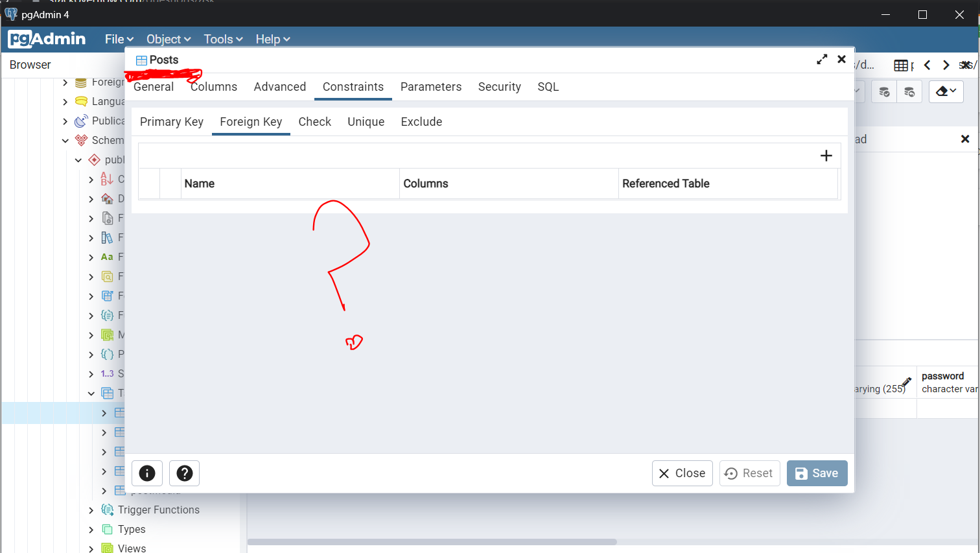Collapse the public schema node

point(78,159)
